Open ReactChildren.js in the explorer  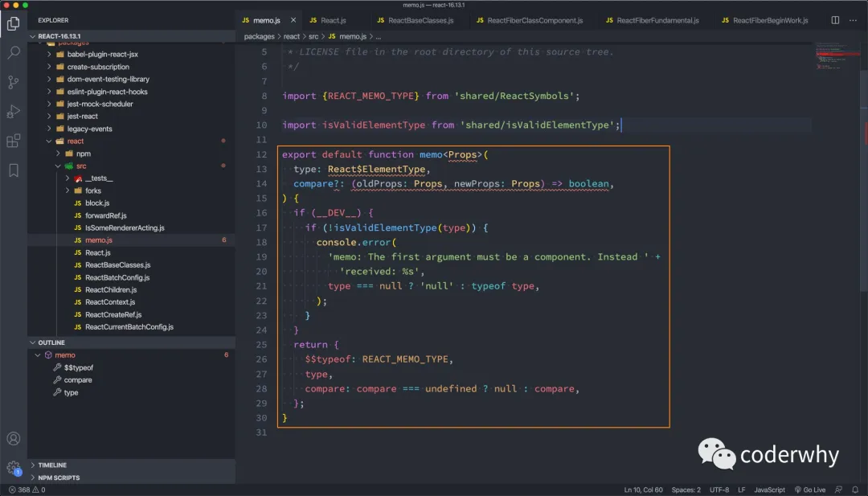tap(131, 289)
